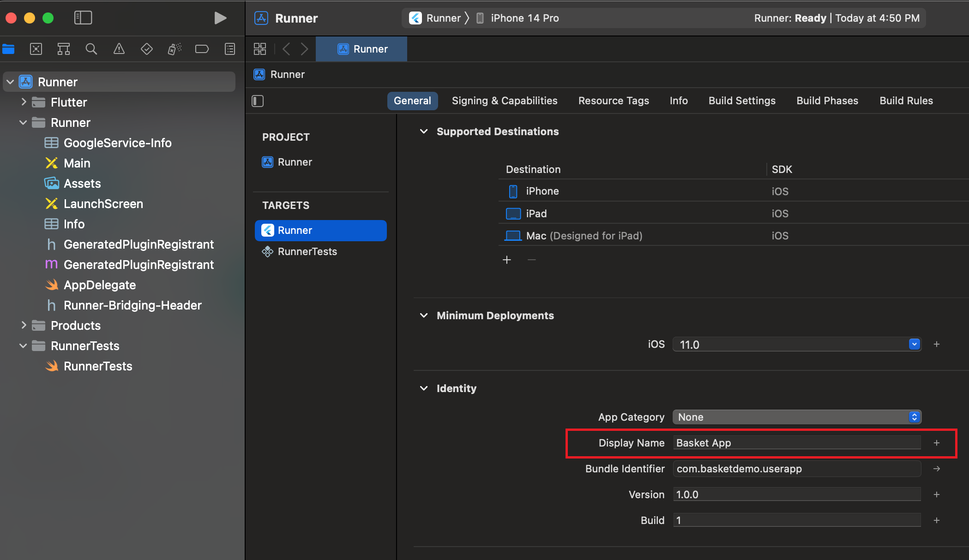
Task: Click plus next to Version field
Action: point(937,494)
